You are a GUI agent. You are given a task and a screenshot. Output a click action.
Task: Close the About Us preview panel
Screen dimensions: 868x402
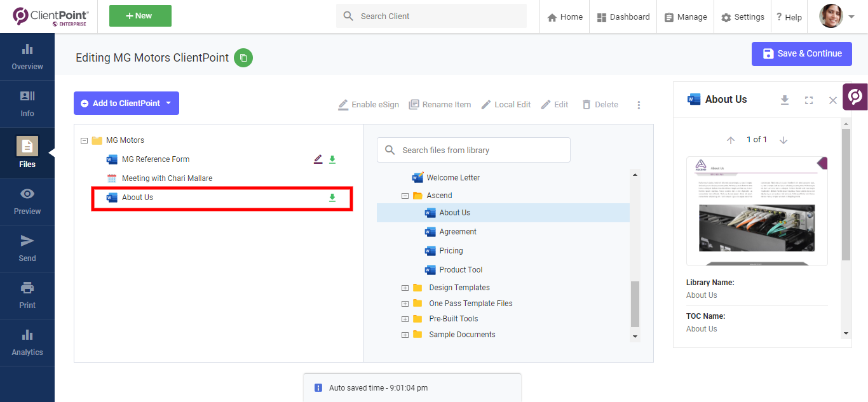(833, 100)
